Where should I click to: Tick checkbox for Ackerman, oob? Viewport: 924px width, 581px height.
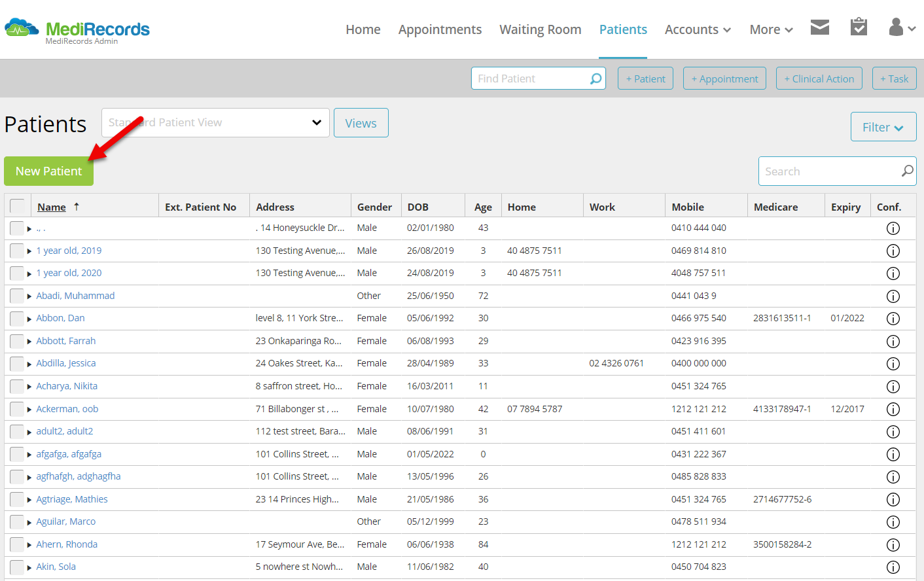(17, 409)
